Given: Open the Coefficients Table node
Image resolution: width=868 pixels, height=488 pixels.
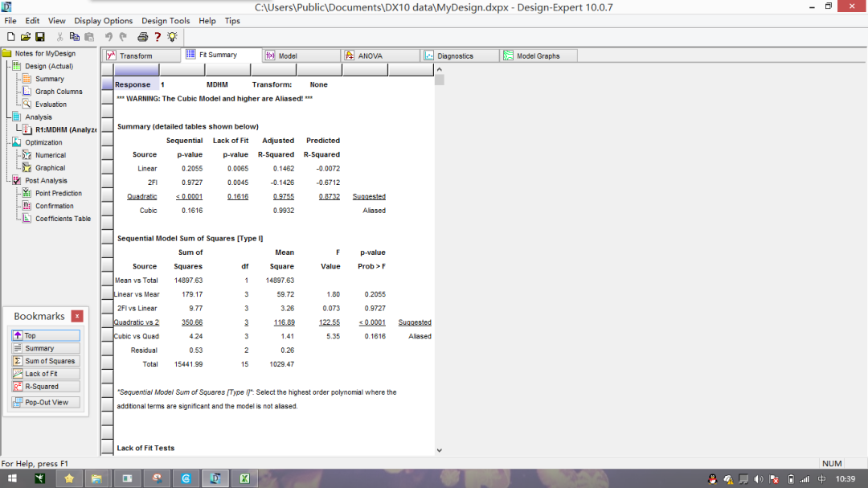Looking at the screenshot, I should pos(63,219).
